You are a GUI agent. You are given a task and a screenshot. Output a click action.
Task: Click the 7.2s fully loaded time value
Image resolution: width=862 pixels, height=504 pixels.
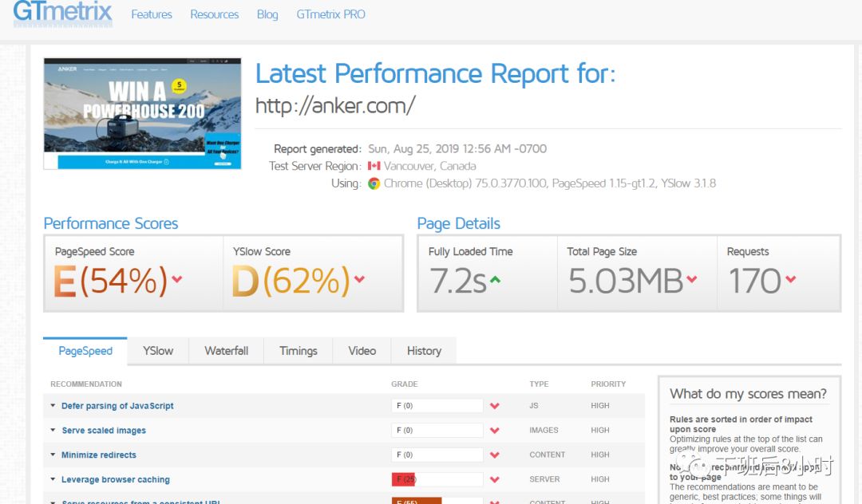457,281
